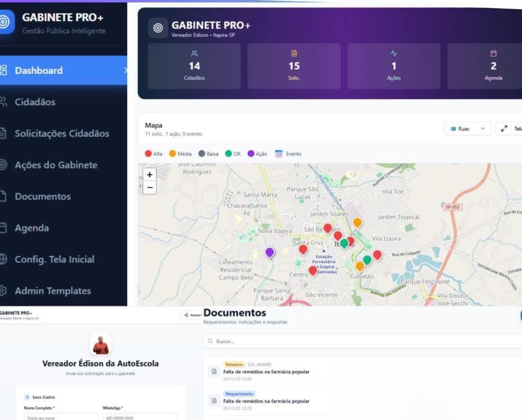Click the Solic. document icon in stats card

(294, 54)
